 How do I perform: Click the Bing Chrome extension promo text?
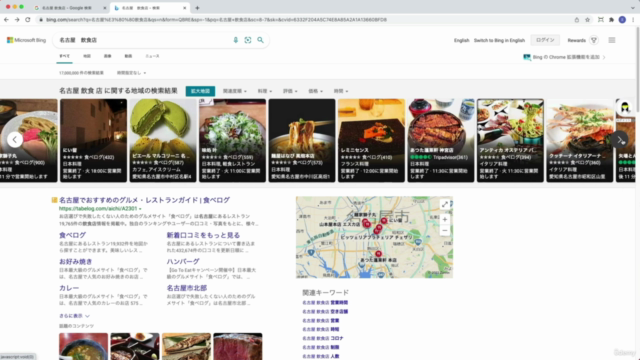click(x=566, y=57)
